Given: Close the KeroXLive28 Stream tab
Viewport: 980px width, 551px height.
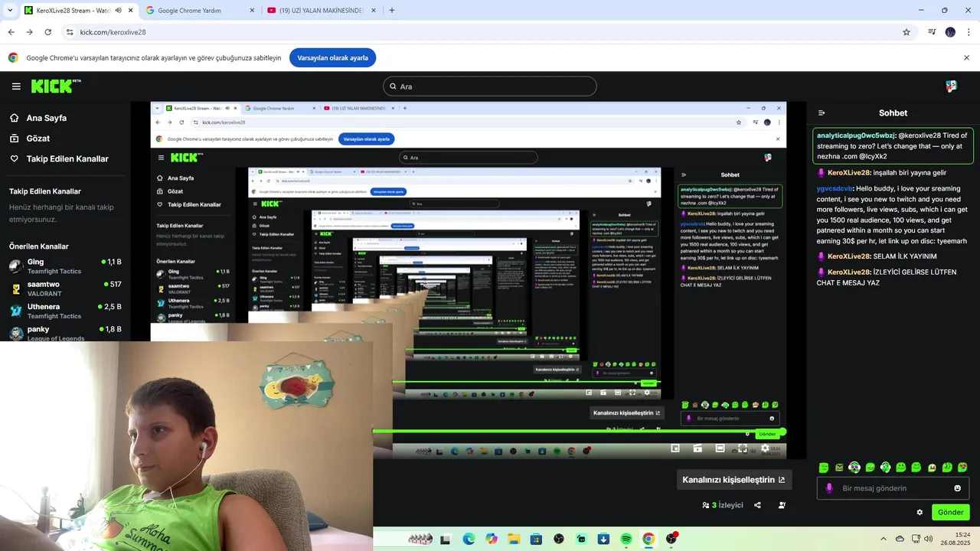Looking at the screenshot, I should coord(131,11).
